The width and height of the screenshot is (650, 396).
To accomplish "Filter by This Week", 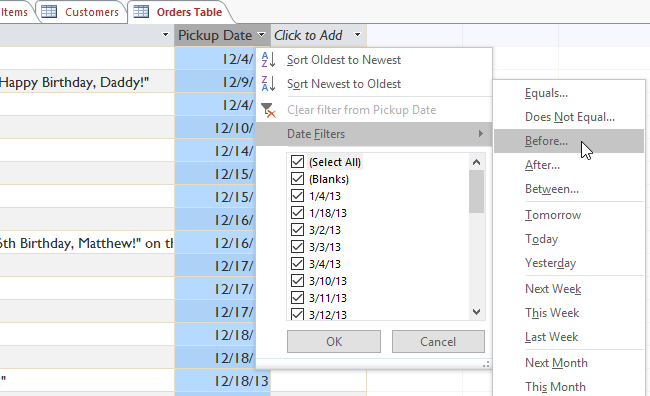I will click(x=569, y=313).
